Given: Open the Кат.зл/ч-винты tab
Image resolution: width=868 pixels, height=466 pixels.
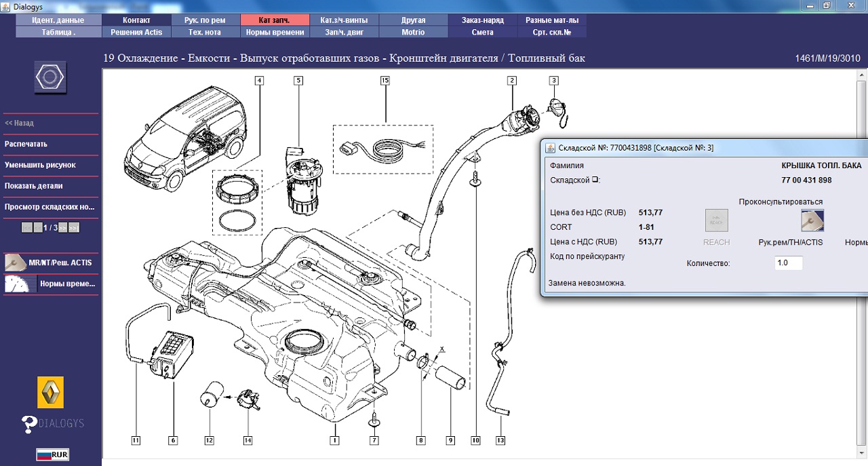Looking at the screenshot, I should [344, 20].
